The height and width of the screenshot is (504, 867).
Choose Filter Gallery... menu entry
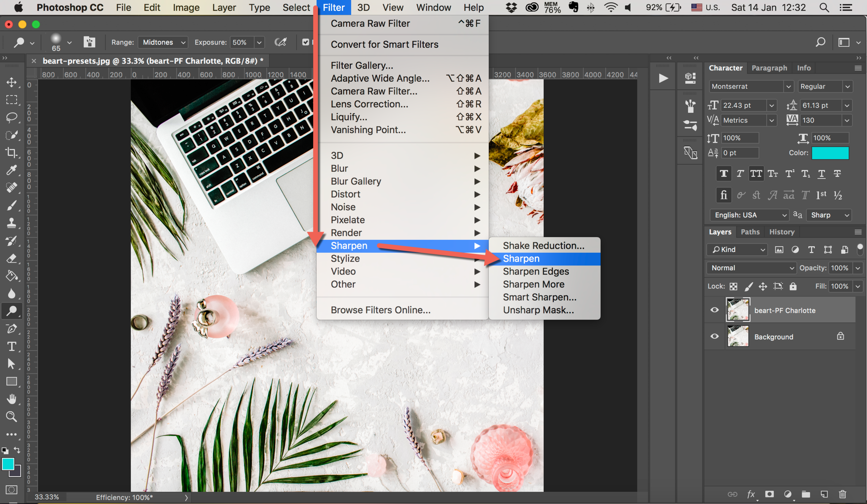402,66
